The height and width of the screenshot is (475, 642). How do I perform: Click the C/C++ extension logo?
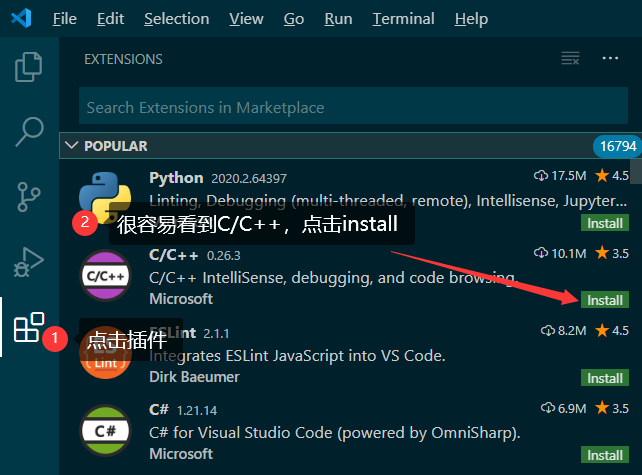105,276
